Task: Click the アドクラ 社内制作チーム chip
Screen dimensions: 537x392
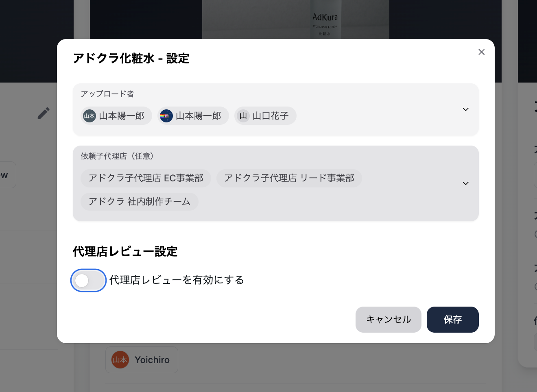Action: (139, 202)
